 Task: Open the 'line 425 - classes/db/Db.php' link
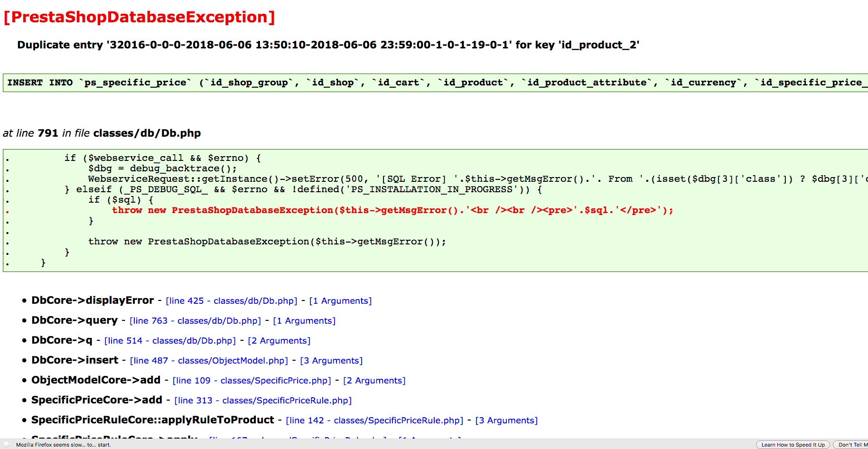(x=232, y=301)
